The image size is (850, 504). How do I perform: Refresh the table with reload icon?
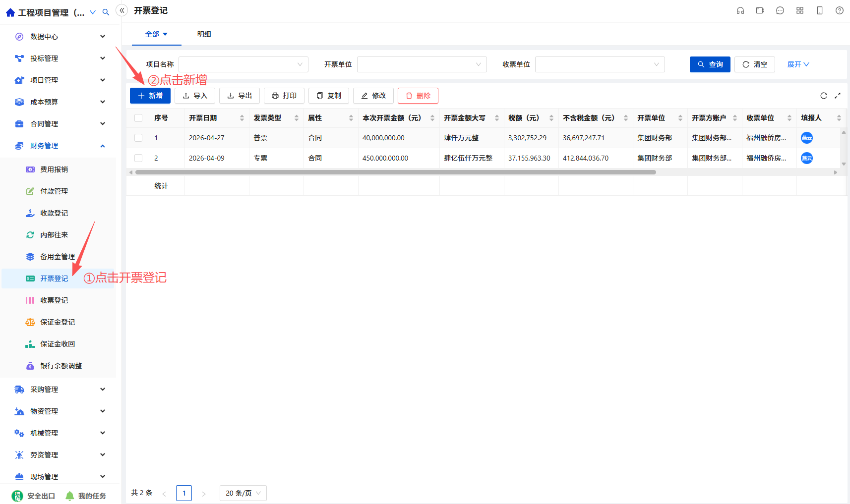pyautogui.click(x=824, y=96)
